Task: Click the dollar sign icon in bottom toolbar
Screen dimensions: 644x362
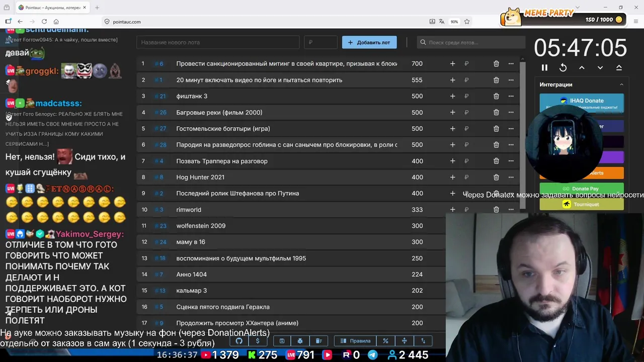Action: [x=258, y=341]
